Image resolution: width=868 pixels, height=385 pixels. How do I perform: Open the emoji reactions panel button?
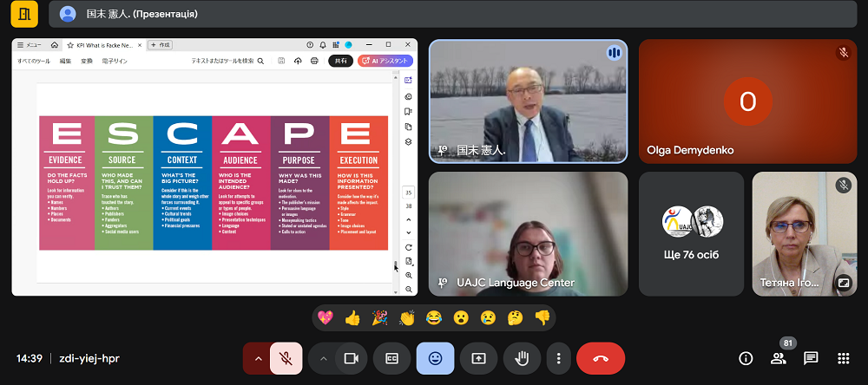click(435, 358)
